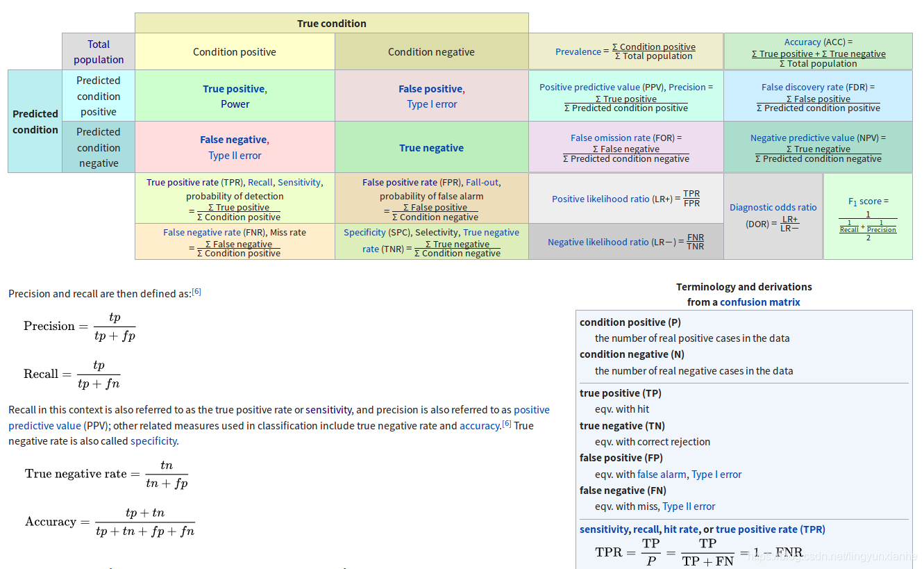Open the true positive rate (TPR) sidebar link

(771, 529)
